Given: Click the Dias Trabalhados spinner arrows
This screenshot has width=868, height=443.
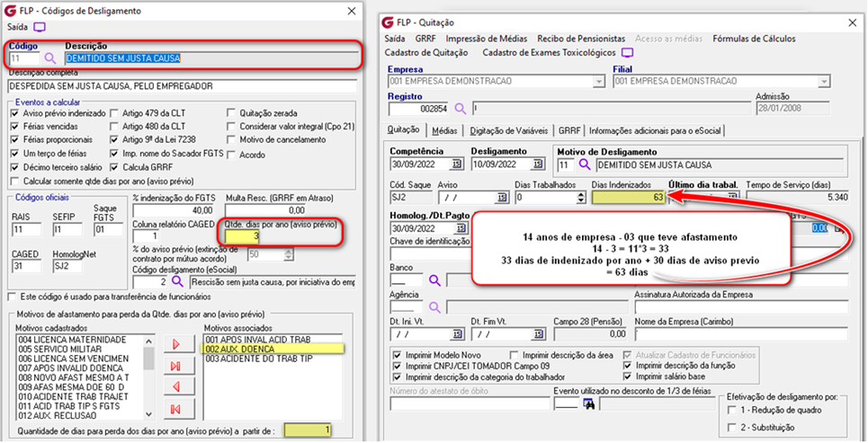Looking at the screenshot, I should coord(581,197).
